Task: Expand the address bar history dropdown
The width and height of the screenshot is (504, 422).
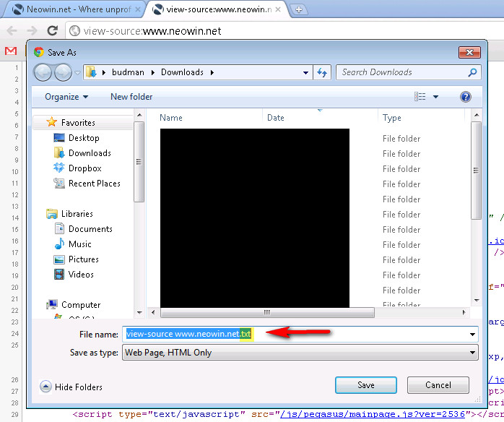Action: coord(305,73)
